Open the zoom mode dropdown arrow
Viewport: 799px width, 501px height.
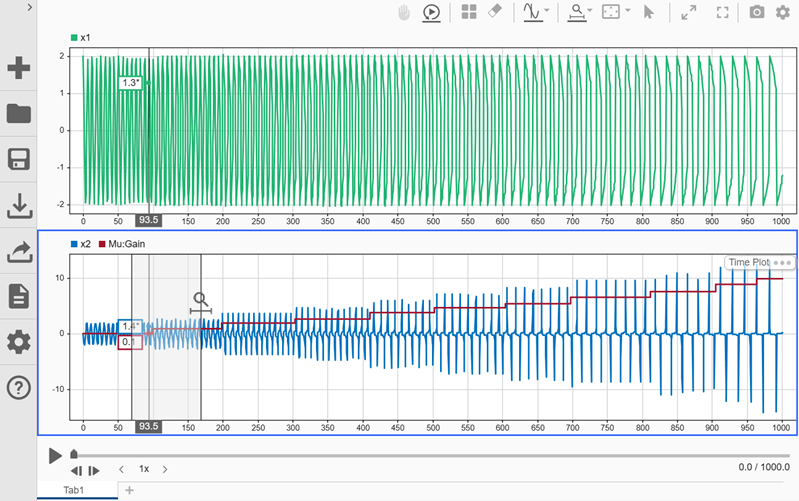[590, 10]
